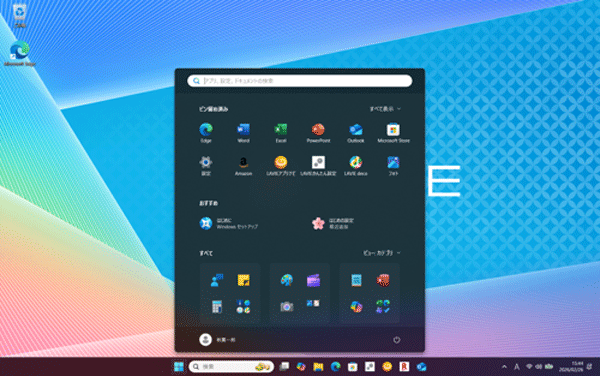Open the Copilot colorful icon in third folder

point(356,306)
